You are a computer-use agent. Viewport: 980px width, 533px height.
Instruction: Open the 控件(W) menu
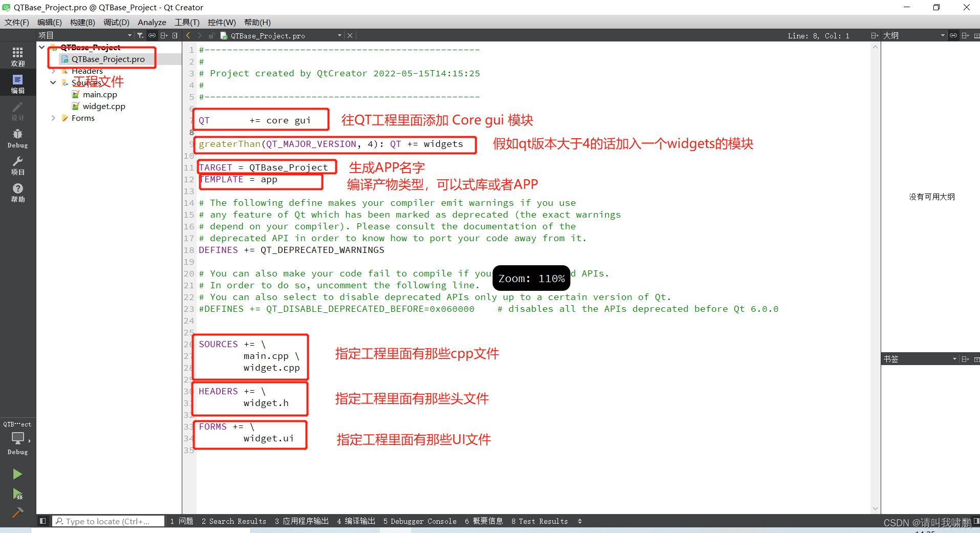pos(222,22)
